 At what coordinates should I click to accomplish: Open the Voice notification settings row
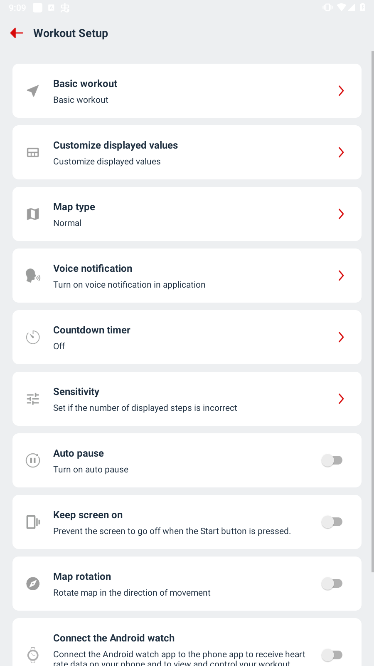[187, 276]
